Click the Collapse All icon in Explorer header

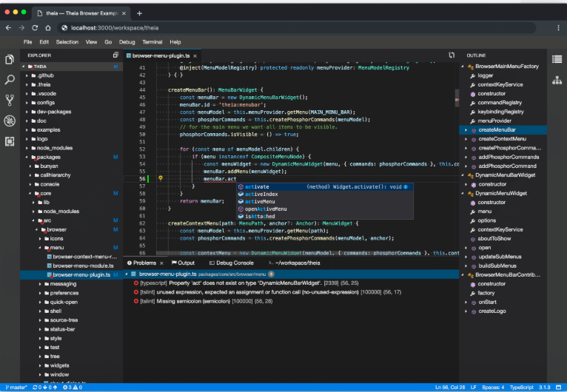click(115, 55)
